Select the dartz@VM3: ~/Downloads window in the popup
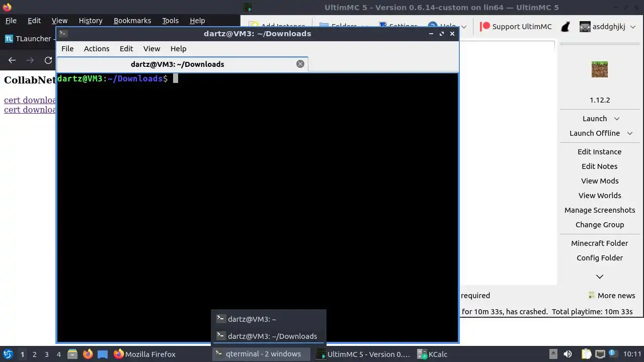 coord(269,336)
